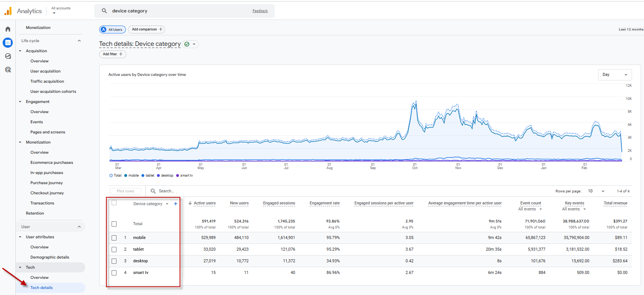Open dropdown arrow beside report title status
644x295 pixels.
(x=194, y=44)
